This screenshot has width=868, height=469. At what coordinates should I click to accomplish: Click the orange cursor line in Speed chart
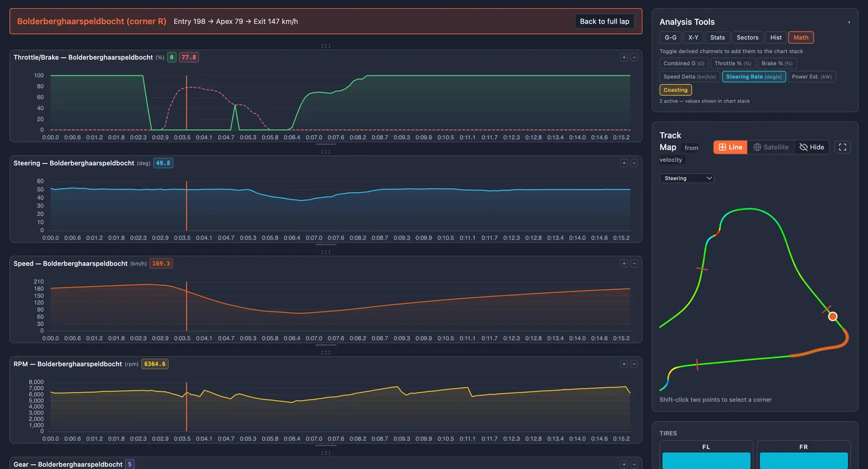click(x=186, y=306)
